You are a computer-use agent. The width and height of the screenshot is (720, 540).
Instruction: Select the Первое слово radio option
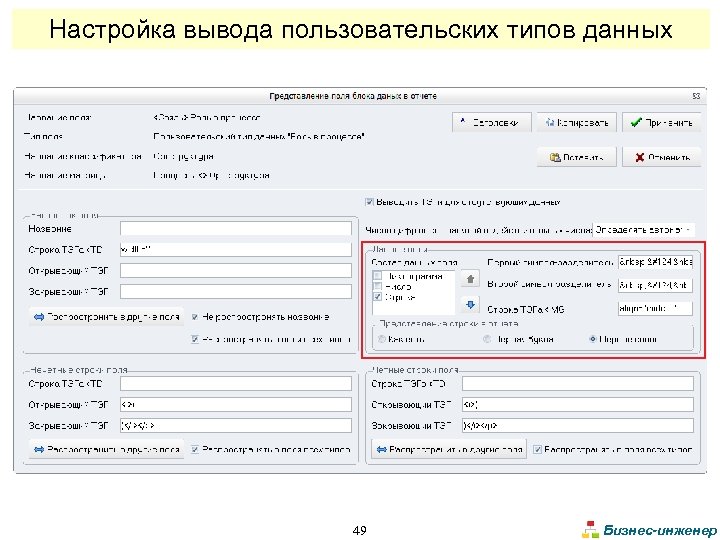[x=593, y=339]
